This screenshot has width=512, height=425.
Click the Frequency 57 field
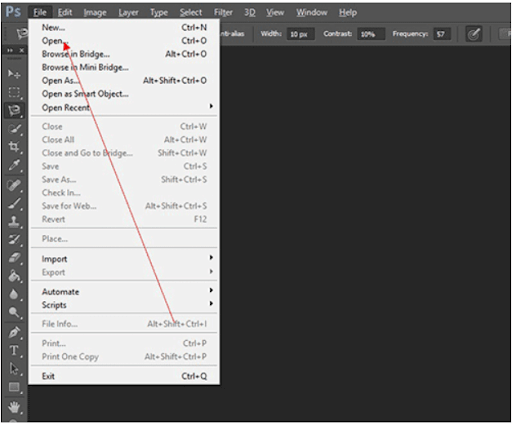(x=442, y=34)
